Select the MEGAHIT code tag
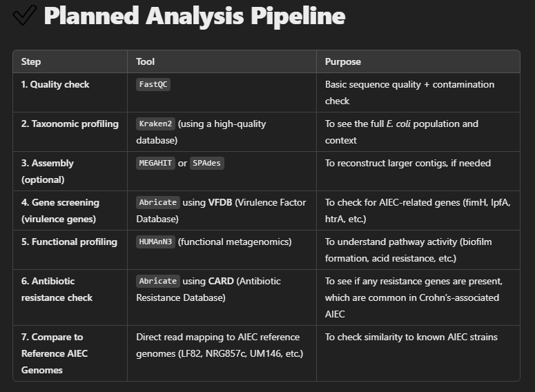535x392 pixels. pos(156,164)
